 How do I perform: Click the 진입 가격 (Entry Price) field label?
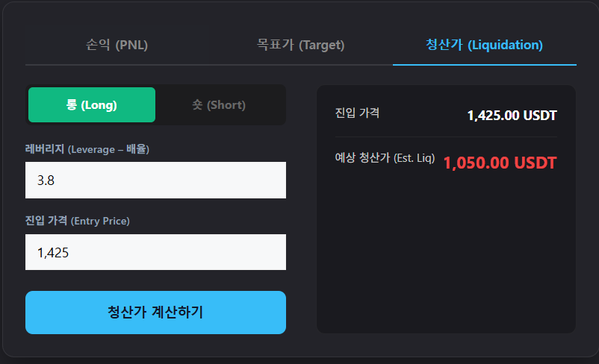(78, 221)
